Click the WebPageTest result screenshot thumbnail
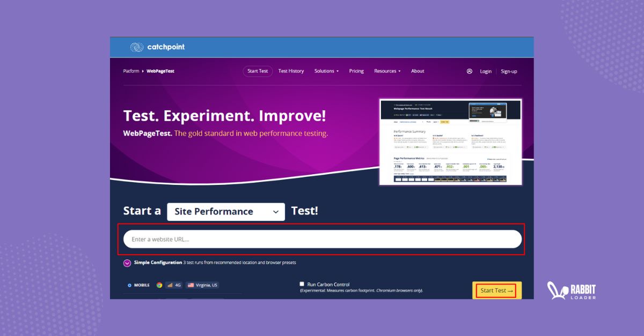The image size is (644, 336). (450, 141)
